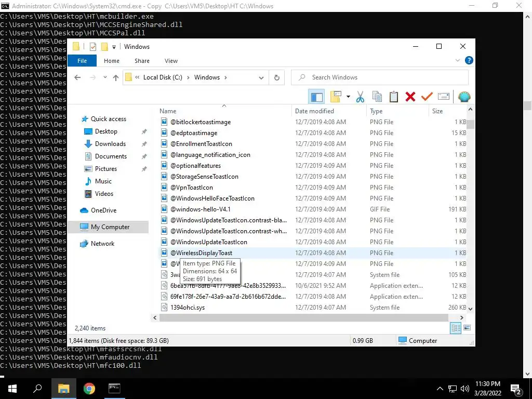Open taskbar search magnifier

37,389
